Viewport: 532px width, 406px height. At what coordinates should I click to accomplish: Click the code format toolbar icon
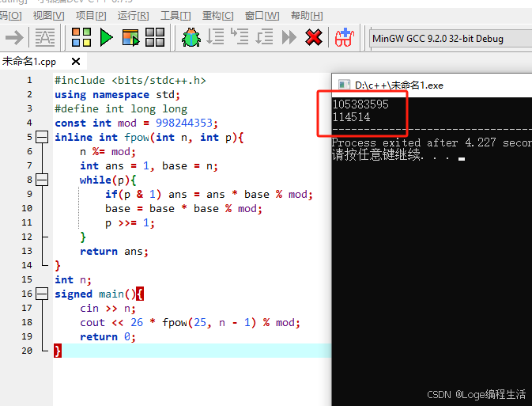(45, 37)
